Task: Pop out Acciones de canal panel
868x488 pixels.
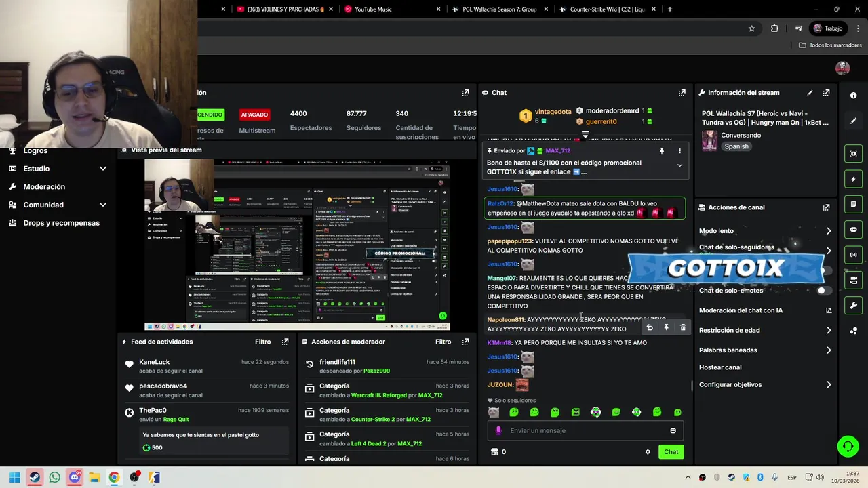Action: coord(826,207)
